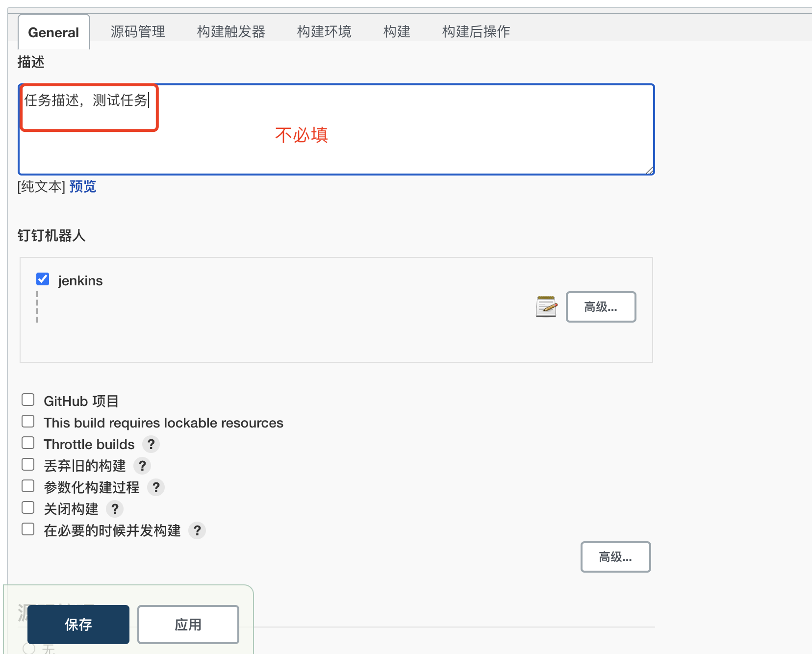
Task: Click the [纯文本] format label
Action: coord(42,186)
